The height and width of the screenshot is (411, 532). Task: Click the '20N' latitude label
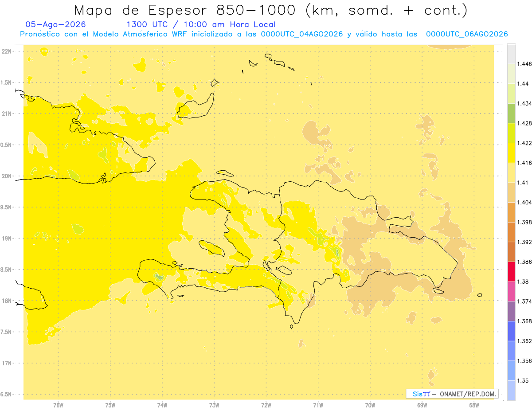point(7,176)
